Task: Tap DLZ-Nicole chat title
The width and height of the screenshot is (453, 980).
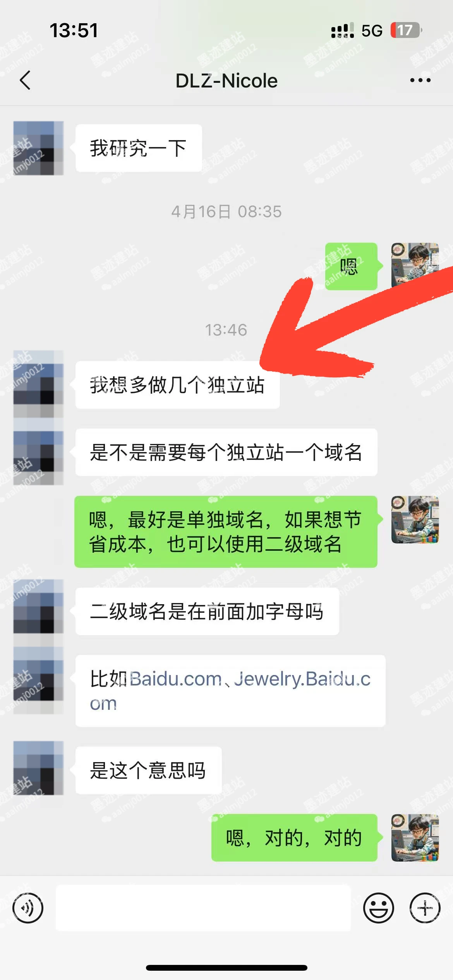Action: tap(226, 81)
